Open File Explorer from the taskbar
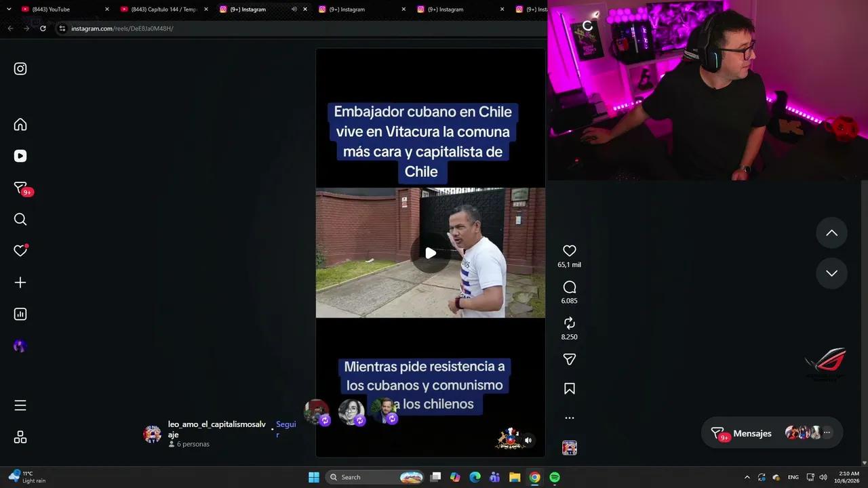The image size is (868, 488). coord(515,477)
